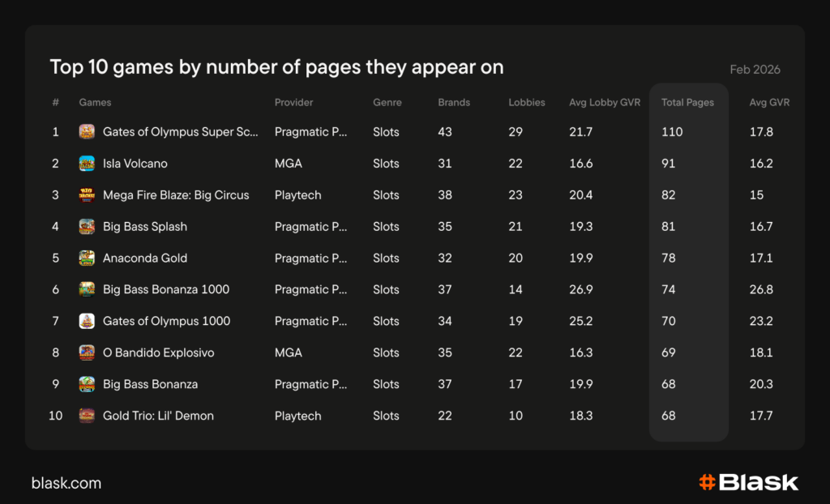The height and width of the screenshot is (504, 830).
Task: Click the Brands column header
Action: 454,103
